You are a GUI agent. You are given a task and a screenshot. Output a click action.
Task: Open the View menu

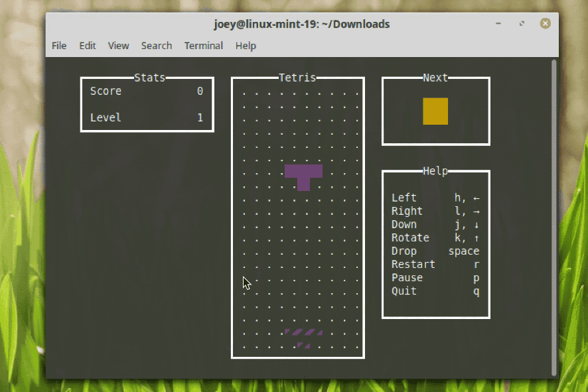[119, 46]
